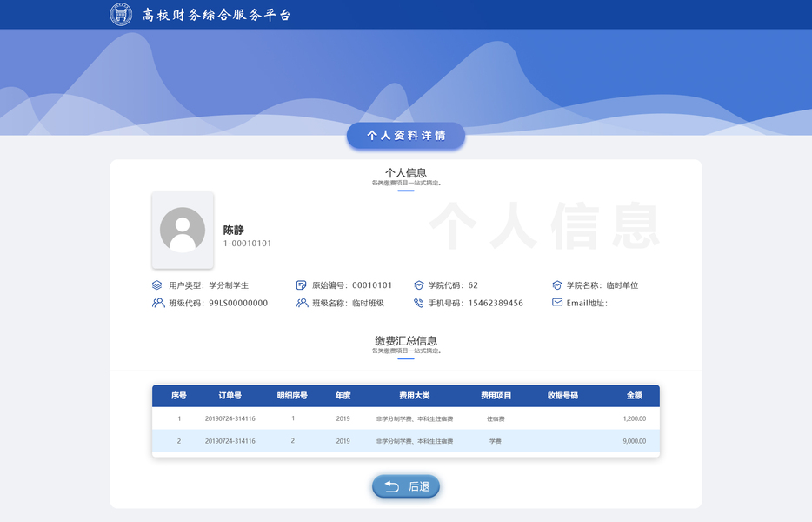Screen dimensions: 812x522
Task: Click the 费用大类 column header
Action: (x=415, y=396)
